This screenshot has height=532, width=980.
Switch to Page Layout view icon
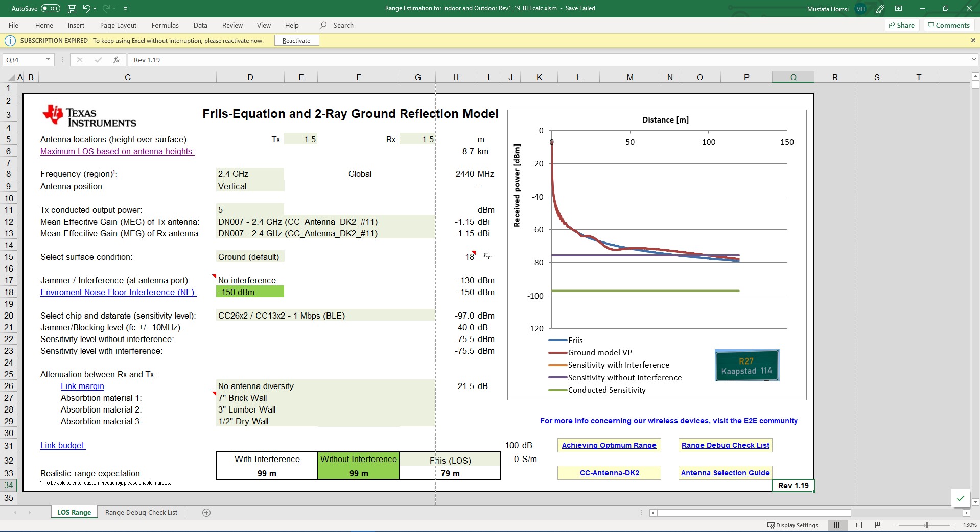point(858,525)
